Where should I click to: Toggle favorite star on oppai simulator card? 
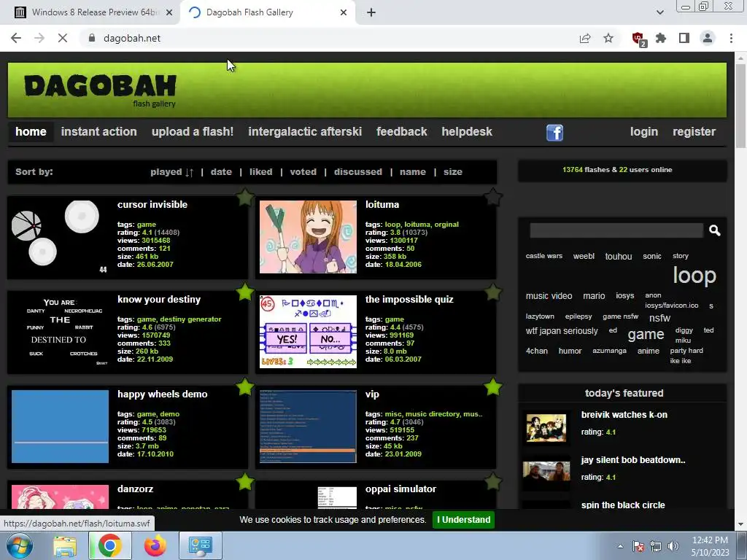[493, 481]
